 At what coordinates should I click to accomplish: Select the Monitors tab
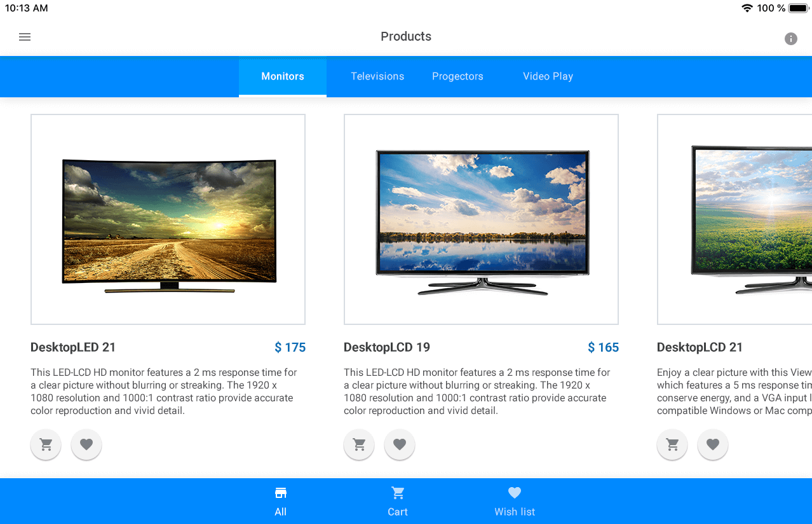[x=282, y=76]
